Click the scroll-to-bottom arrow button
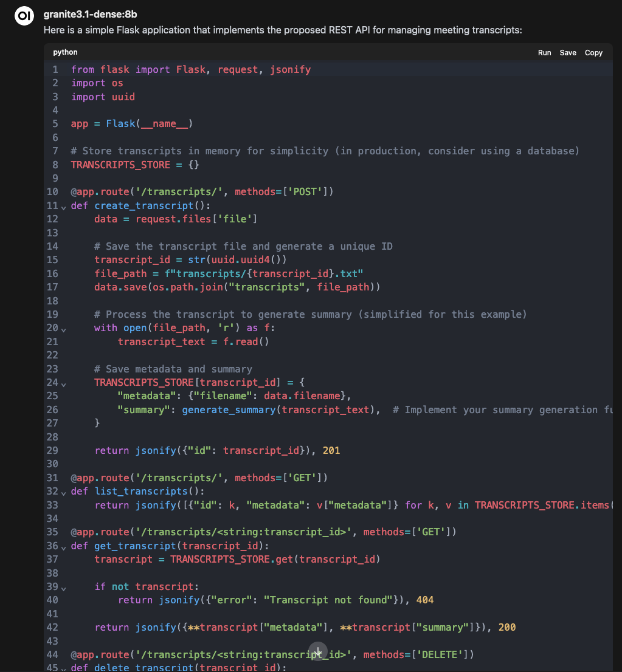The width and height of the screenshot is (622, 672). tap(317, 651)
